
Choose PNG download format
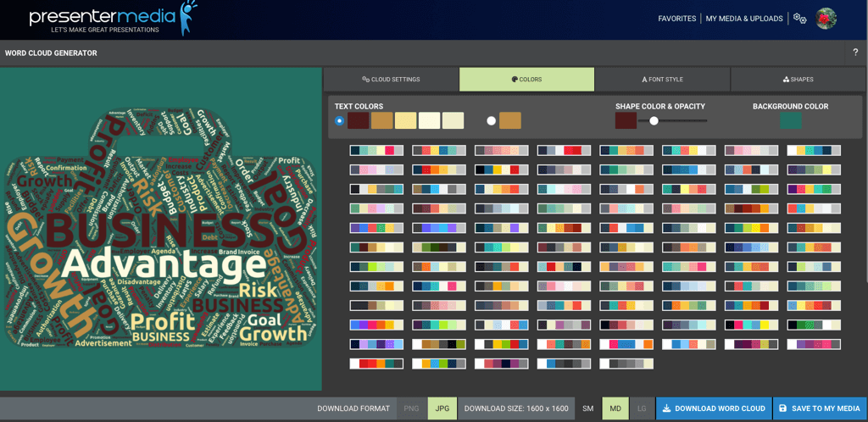tap(411, 408)
